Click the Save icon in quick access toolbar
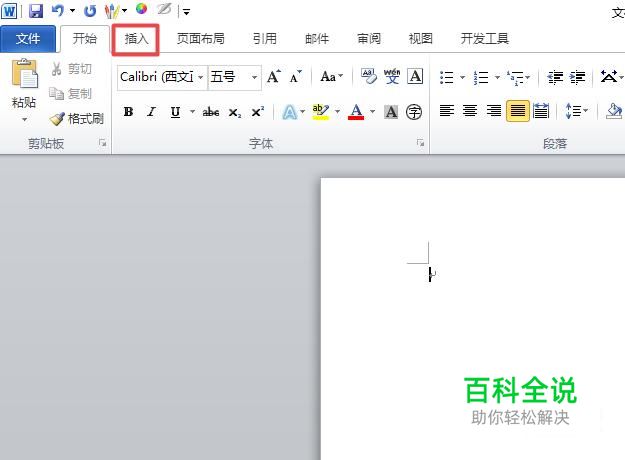This screenshot has height=460, width=625. [36, 11]
